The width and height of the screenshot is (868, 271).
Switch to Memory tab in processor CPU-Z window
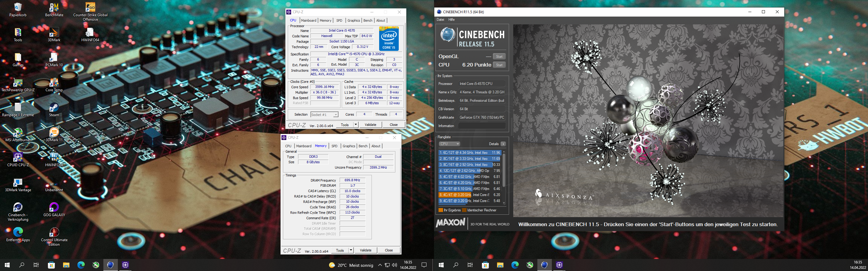[325, 20]
